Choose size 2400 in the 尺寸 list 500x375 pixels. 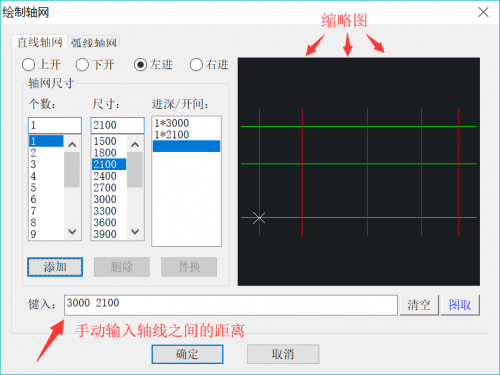pos(109,176)
